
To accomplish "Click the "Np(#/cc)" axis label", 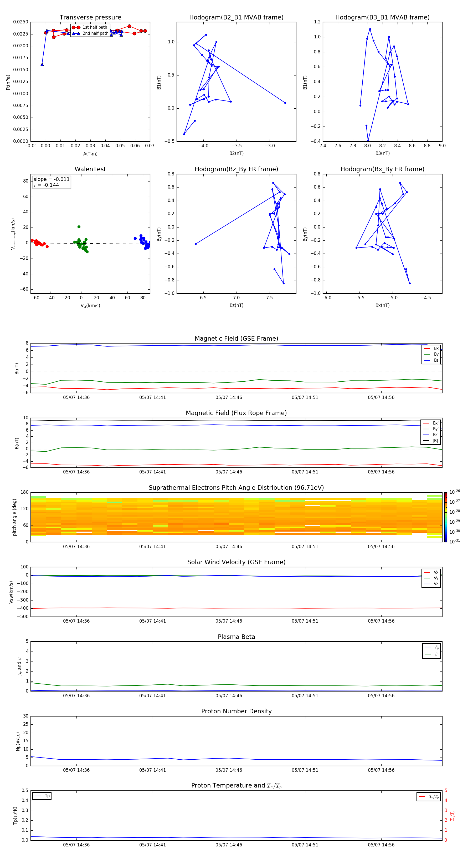I will (18, 741).
